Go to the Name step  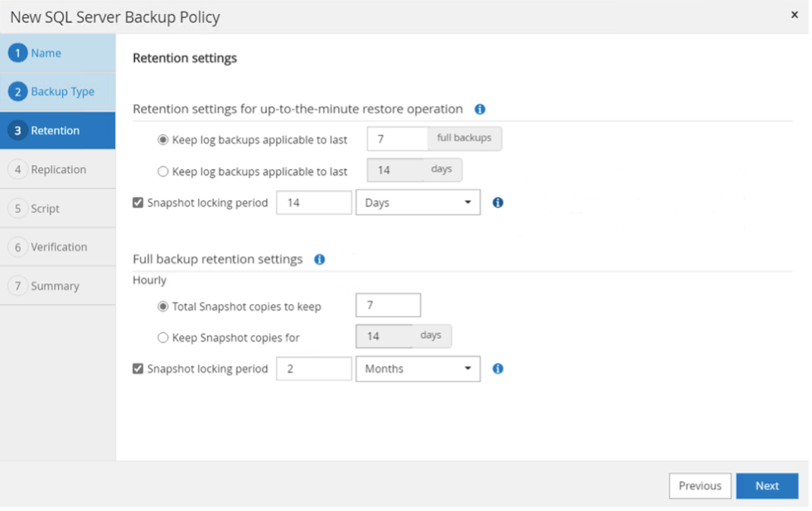(46, 53)
